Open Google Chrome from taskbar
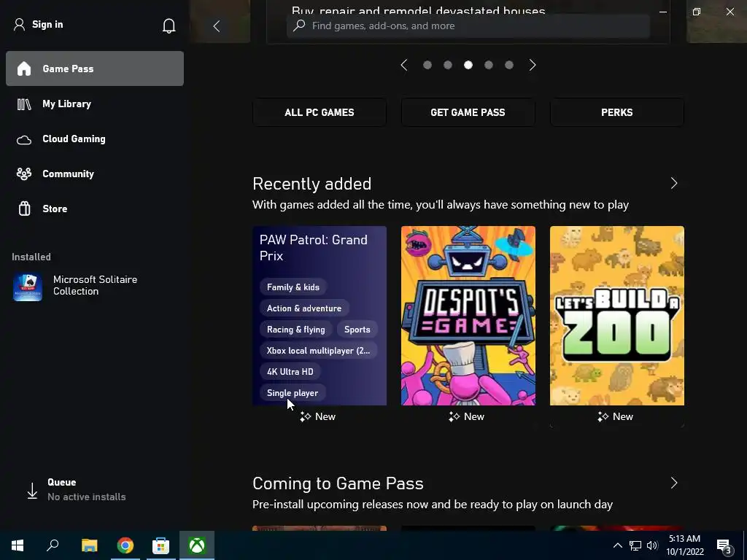The height and width of the screenshot is (560, 747). click(x=125, y=545)
